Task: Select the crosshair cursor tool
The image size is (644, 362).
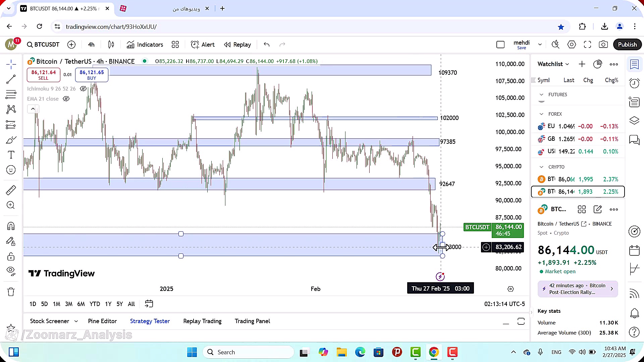Action: (11, 64)
